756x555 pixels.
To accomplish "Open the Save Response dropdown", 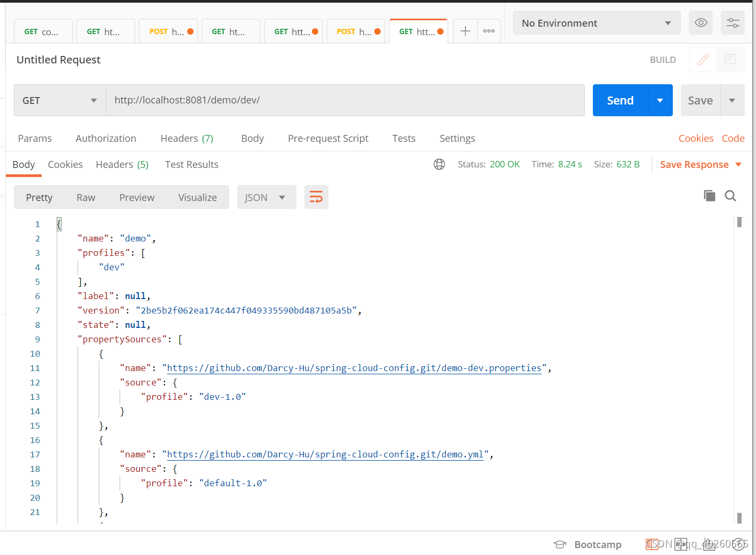I will [701, 165].
